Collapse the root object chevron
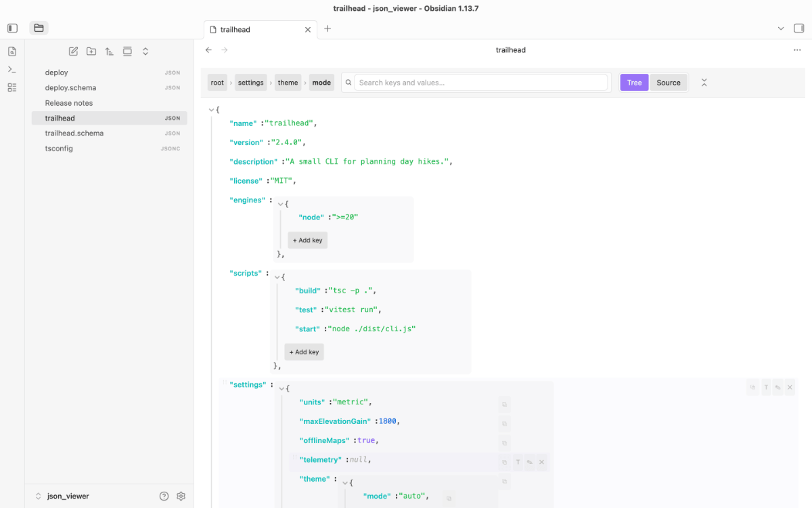The height and width of the screenshot is (508, 812). point(211,110)
